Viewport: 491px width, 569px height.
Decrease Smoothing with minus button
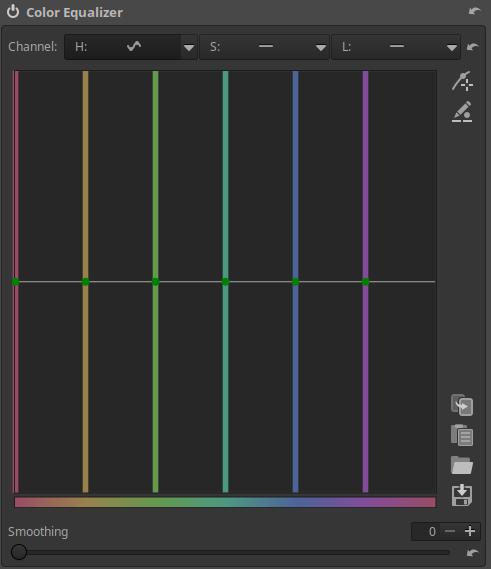coord(450,532)
